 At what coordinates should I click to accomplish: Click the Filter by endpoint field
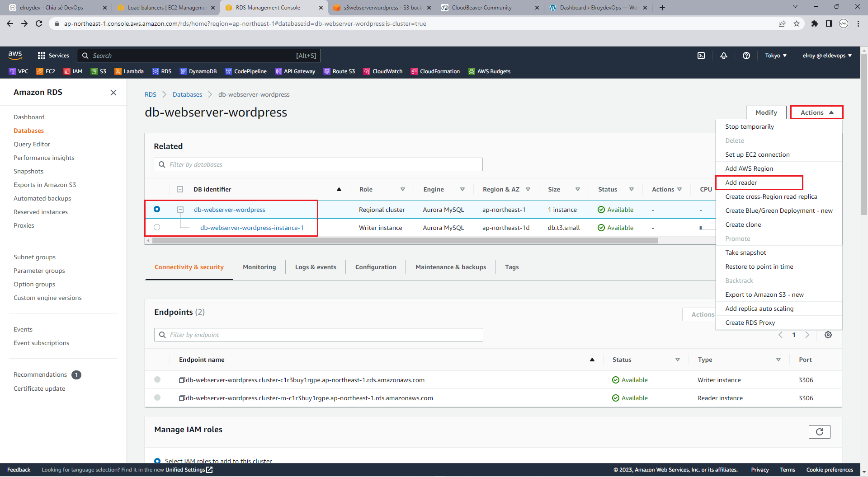coord(319,335)
